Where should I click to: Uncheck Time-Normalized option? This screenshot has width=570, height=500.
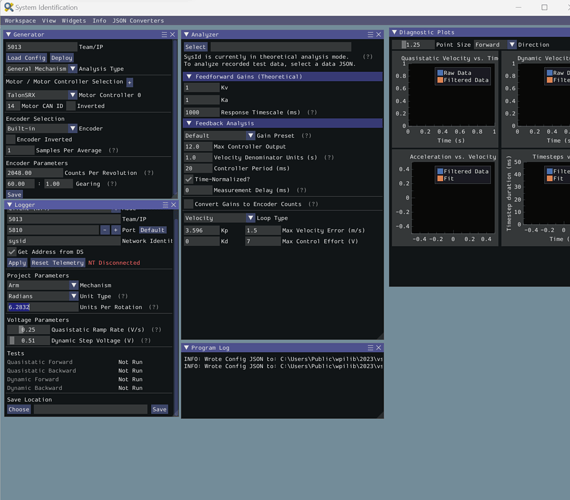[188, 179]
